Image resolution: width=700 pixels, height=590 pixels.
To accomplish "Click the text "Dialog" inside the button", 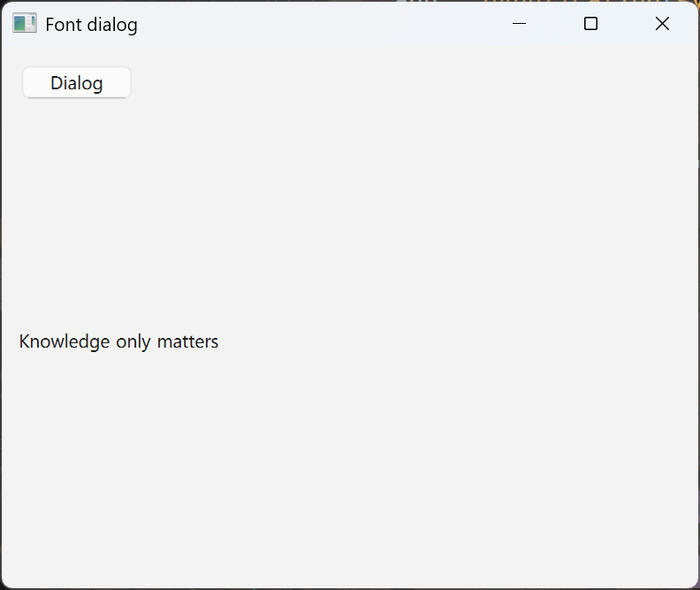I will pos(77,83).
